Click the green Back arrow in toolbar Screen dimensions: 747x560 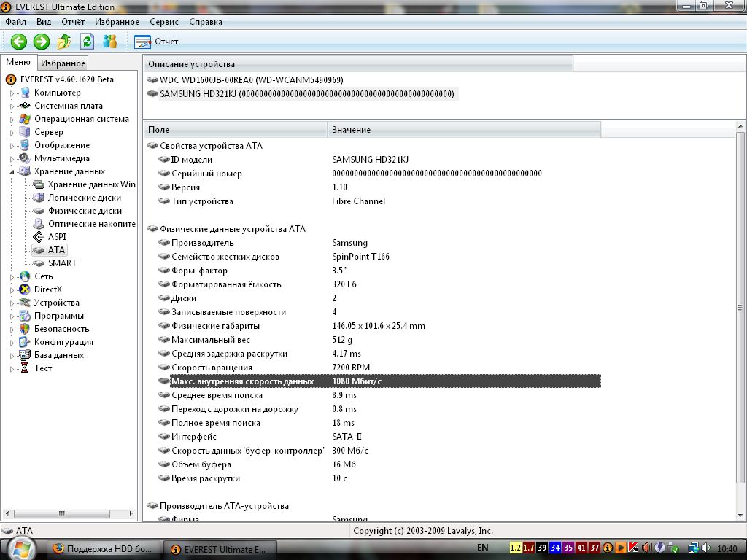pos(18,42)
